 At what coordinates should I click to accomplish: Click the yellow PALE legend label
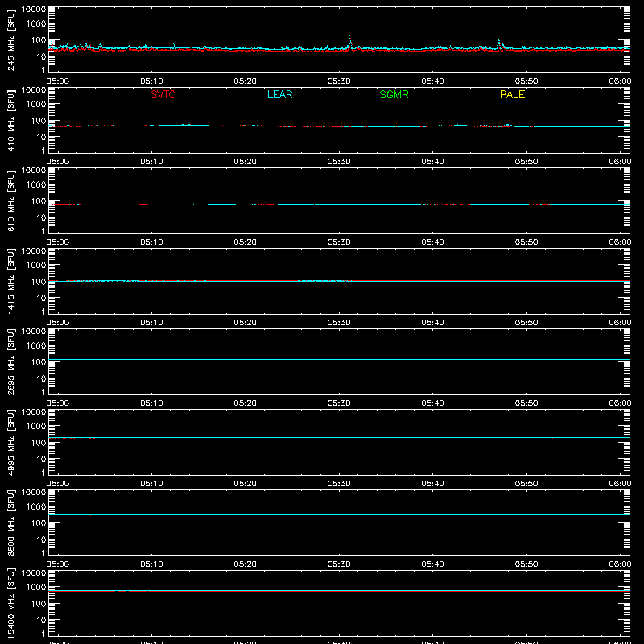[512, 94]
